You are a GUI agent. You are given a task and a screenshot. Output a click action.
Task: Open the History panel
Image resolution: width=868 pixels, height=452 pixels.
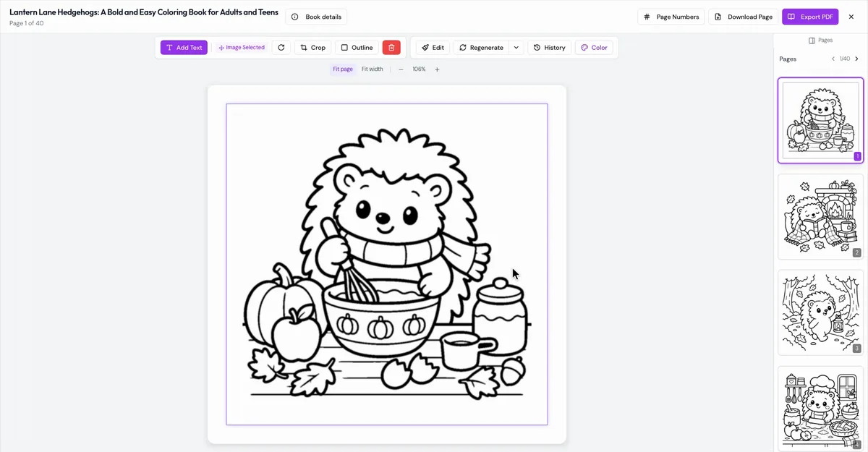pyautogui.click(x=549, y=48)
